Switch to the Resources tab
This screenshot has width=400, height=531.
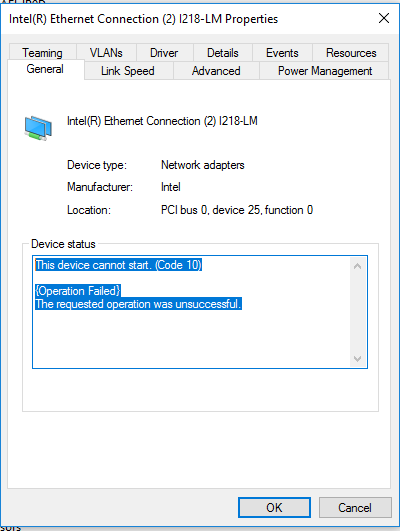[351, 52]
